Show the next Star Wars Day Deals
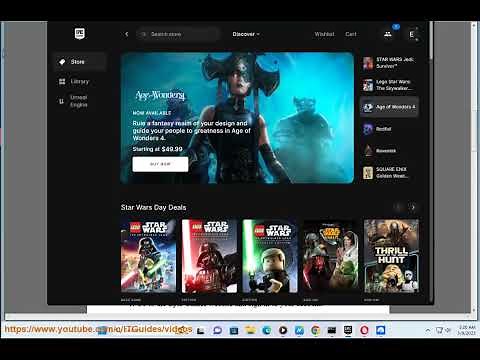480x360 pixels. click(x=413, y=207)
